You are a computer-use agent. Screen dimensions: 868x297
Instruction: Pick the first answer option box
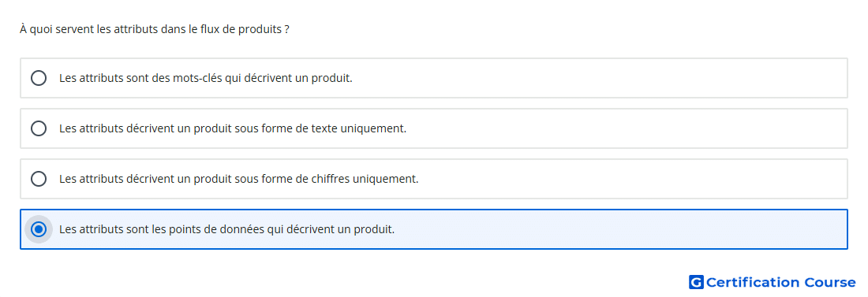pos(434,78)
